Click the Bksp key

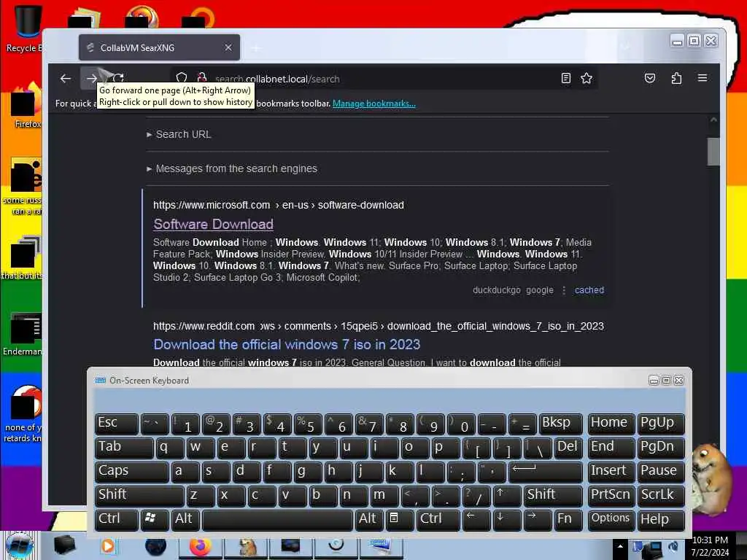pyautogui.click(x=561, y=424)
